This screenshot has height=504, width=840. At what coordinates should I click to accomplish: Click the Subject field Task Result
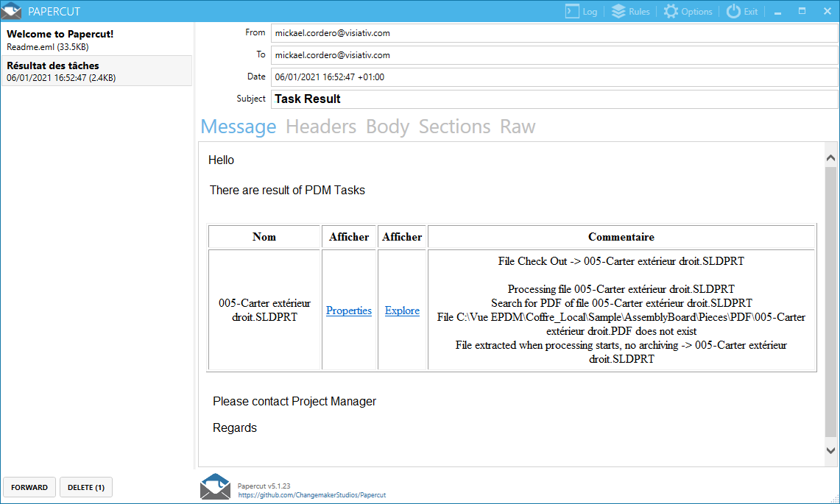[x=554, y=99]
